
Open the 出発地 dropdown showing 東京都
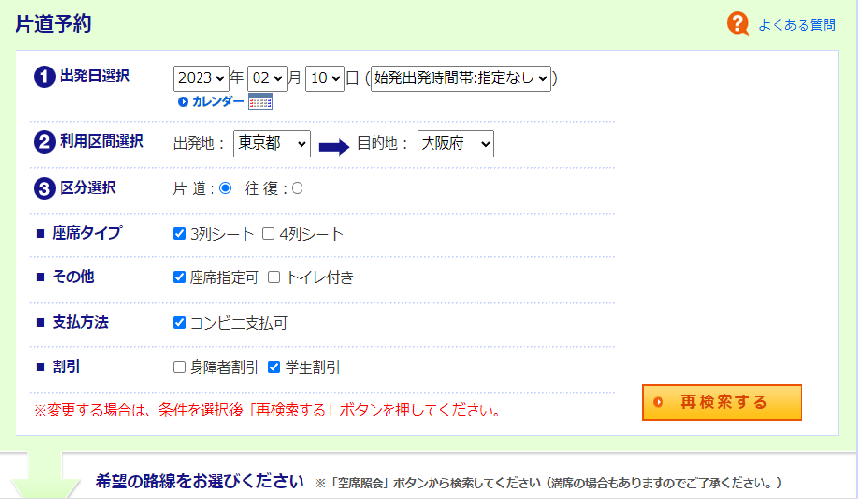271,143
